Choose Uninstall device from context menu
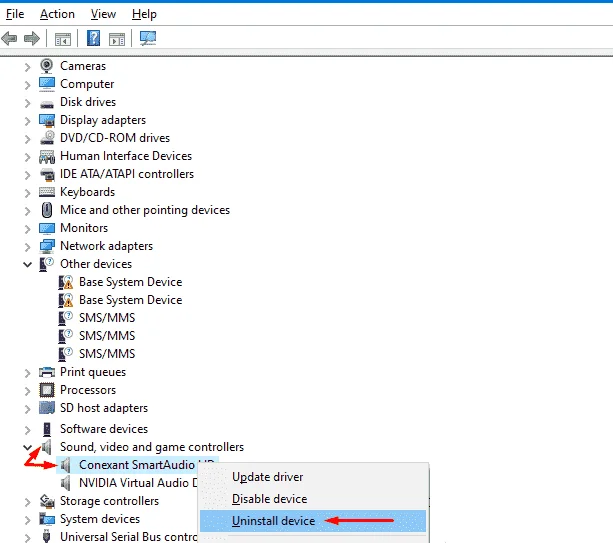The width and height of the screenshot is (613, 543). pos(313,521)
